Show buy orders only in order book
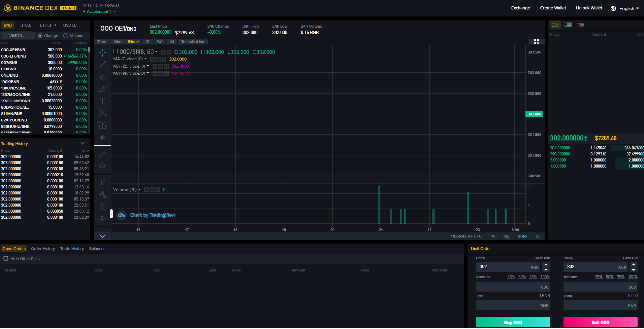Viewport: 644px width, 329px height. (x=568, y=25)
